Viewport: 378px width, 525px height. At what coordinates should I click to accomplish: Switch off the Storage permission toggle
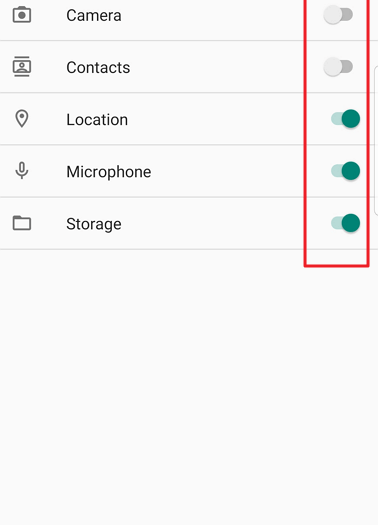[x=346, y=223]
